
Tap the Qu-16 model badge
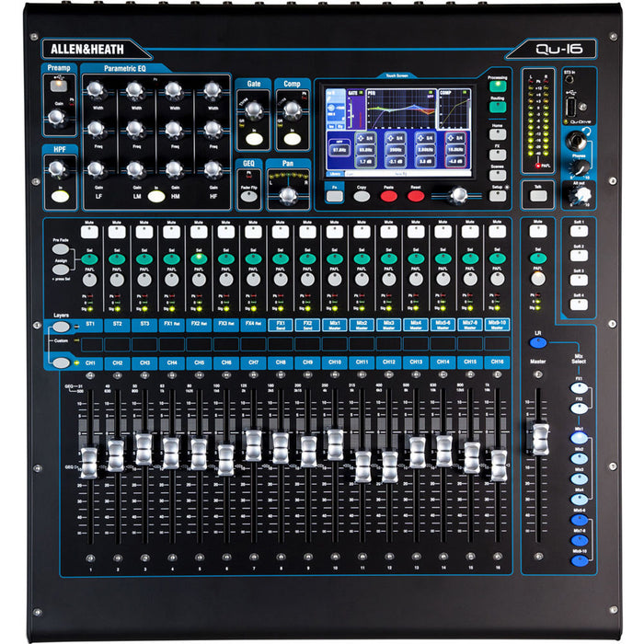[559, 50]
